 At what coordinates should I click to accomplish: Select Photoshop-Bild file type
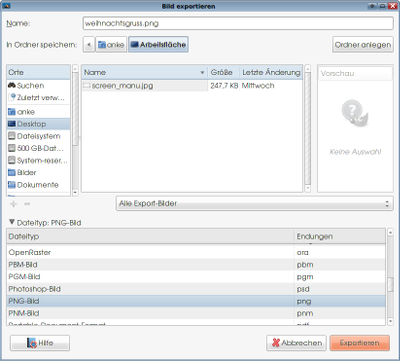click(x=196, y=289)
